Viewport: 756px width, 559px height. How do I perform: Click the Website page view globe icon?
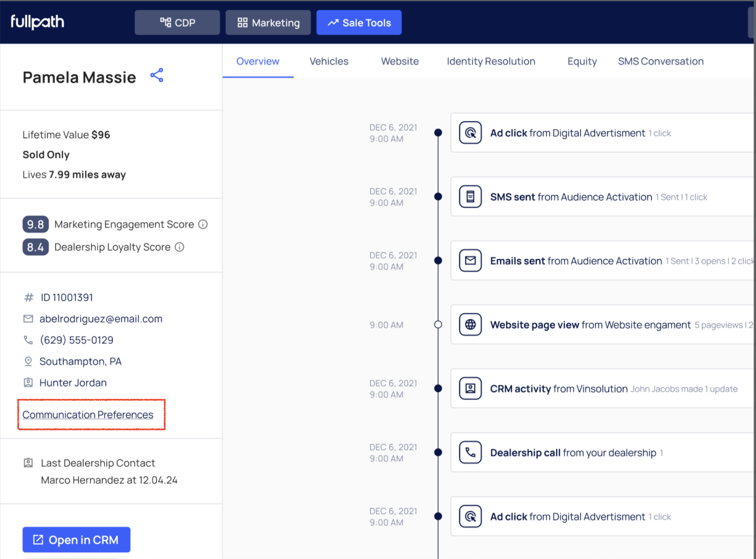[x=470, y=324]
